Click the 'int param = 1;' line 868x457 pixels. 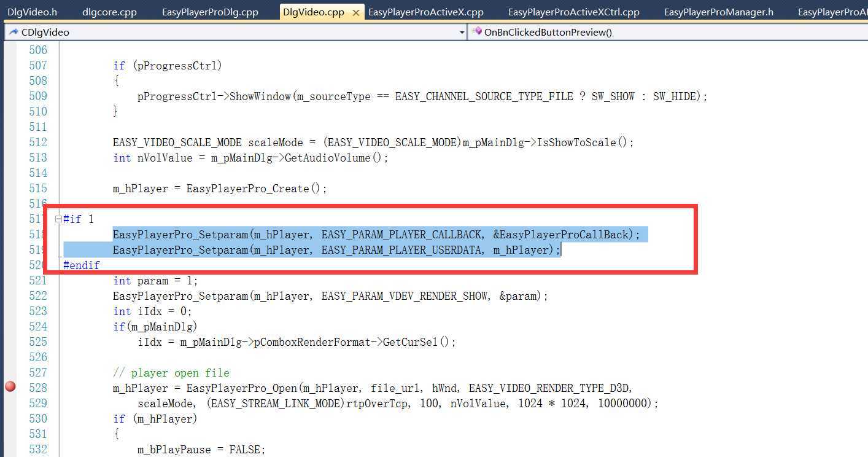click(156, 281)
